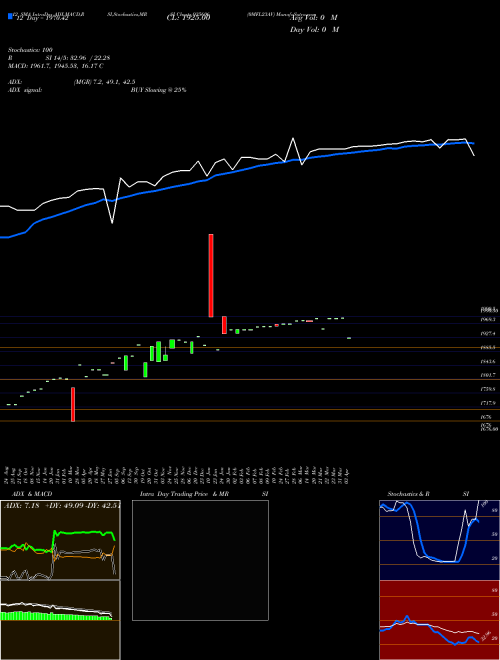
Task: Click the 1969.3 price axis label
Action: [488, 320]
